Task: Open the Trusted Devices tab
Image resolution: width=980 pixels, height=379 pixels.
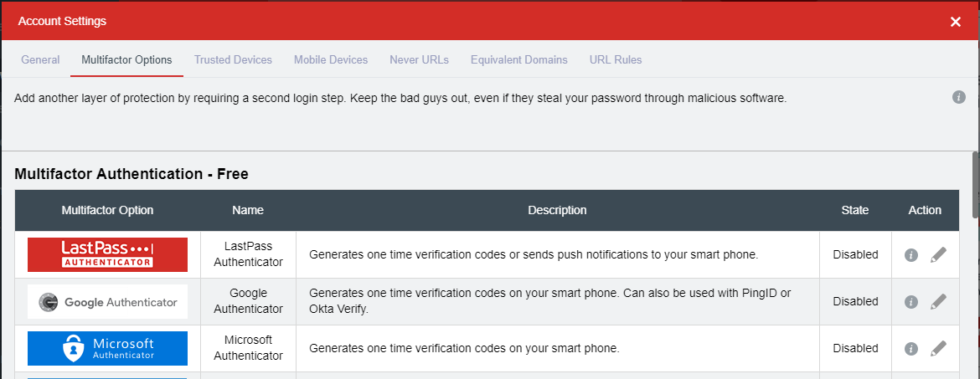Action: 233,60
